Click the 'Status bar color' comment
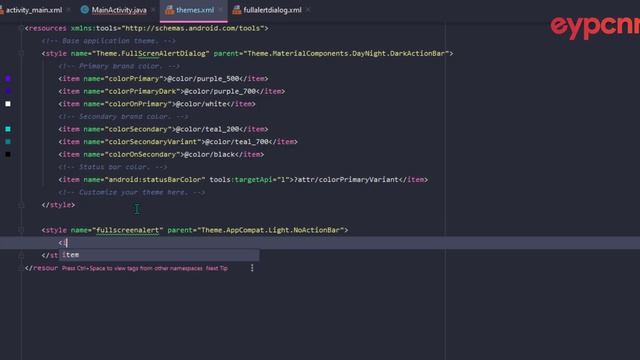Image resolution: width=640 pixels, height=360 pixels. (113, 167)
